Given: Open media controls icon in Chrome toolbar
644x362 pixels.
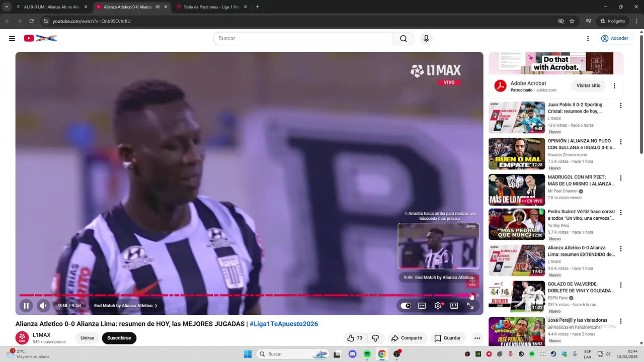Looking at the screenshot, I should [589, 21].
